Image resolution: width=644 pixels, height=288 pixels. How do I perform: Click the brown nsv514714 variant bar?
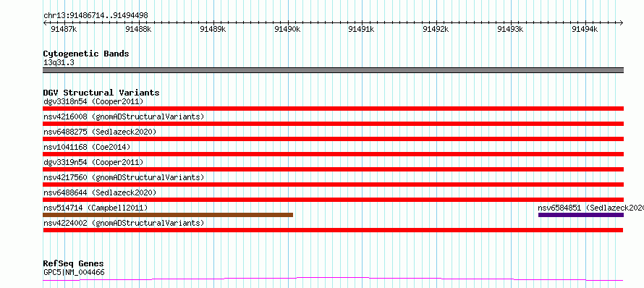coord(168,215)
